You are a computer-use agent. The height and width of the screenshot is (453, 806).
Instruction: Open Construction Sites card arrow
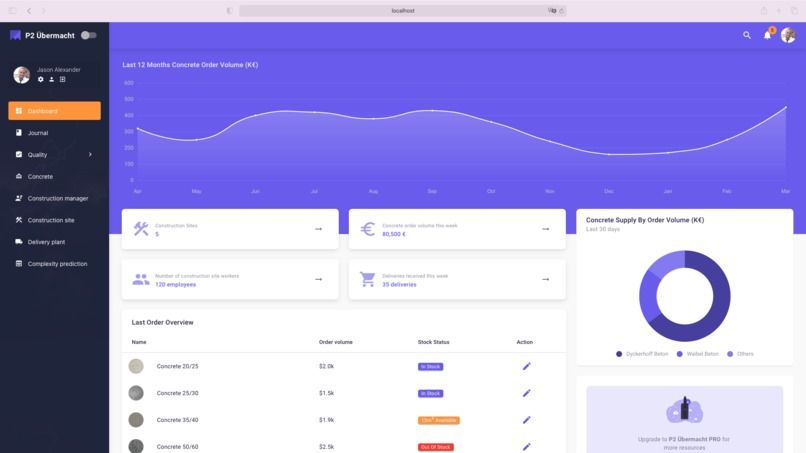click(x=318, y=229)
